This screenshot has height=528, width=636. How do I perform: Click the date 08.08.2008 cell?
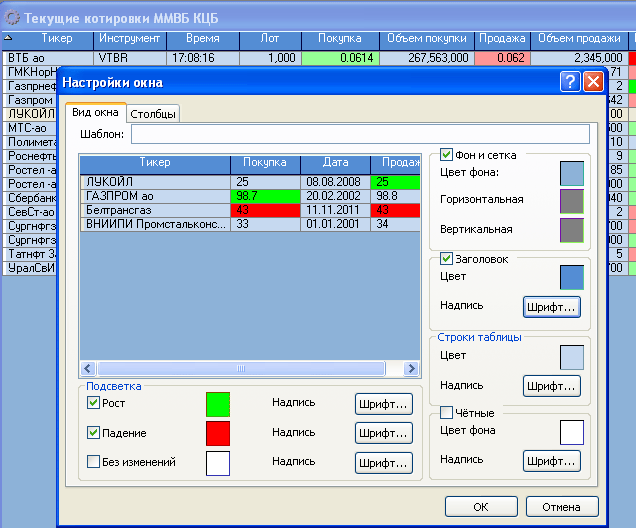point(335,182)
